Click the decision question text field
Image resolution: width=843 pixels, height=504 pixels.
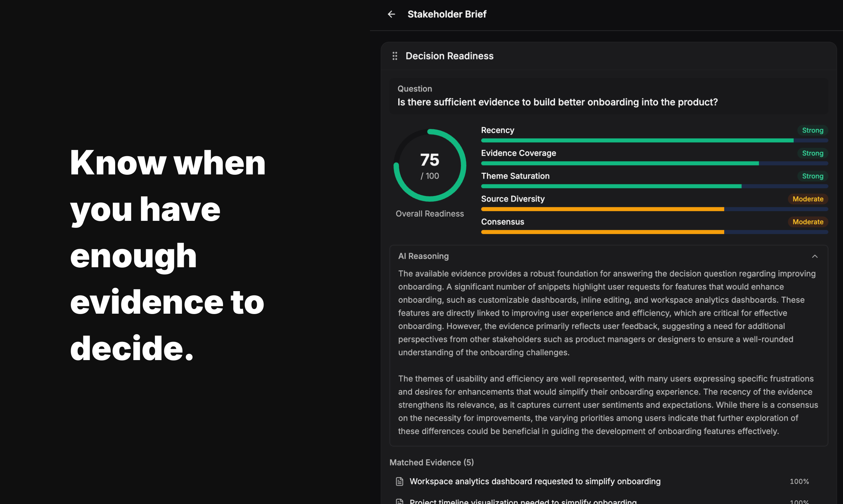click(x=558, y=102)
